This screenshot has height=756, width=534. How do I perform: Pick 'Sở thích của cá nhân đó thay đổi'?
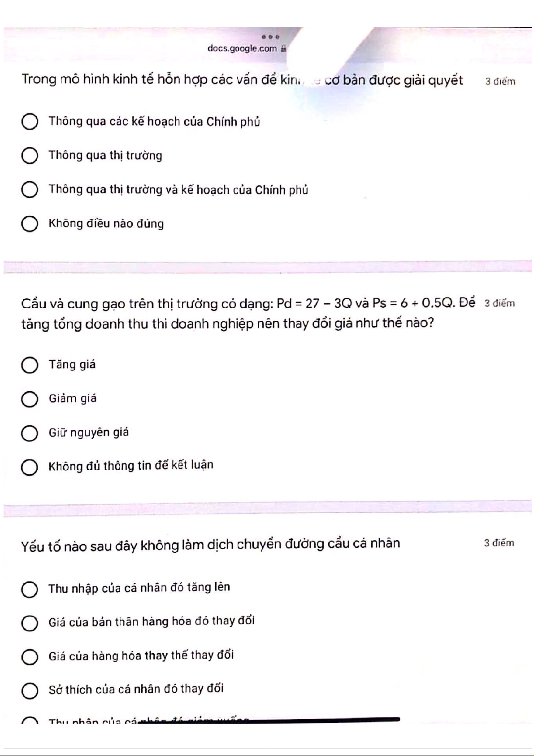tap(30, 690)
